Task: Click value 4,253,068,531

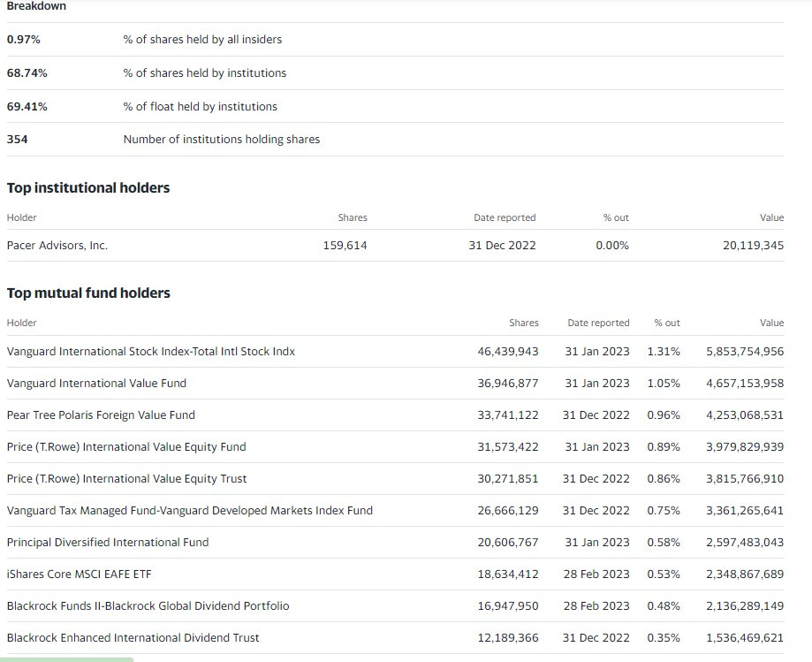Action: 745,415
